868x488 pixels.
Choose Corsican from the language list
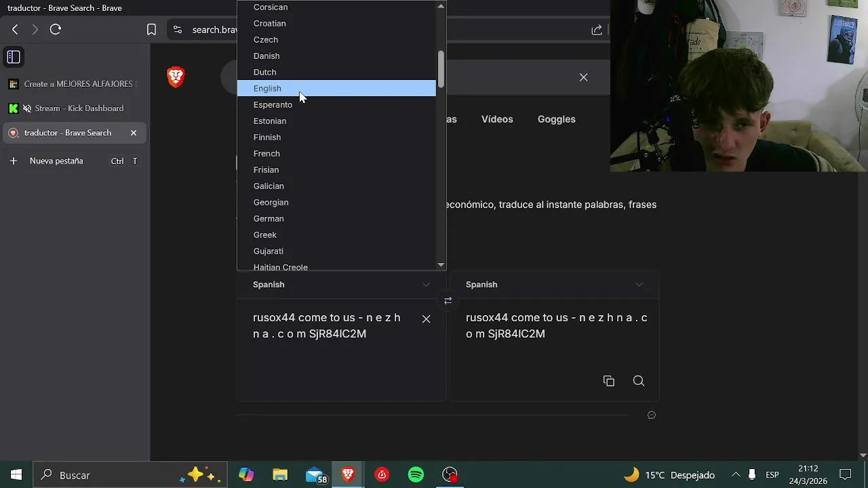click(x=336, y=7)
